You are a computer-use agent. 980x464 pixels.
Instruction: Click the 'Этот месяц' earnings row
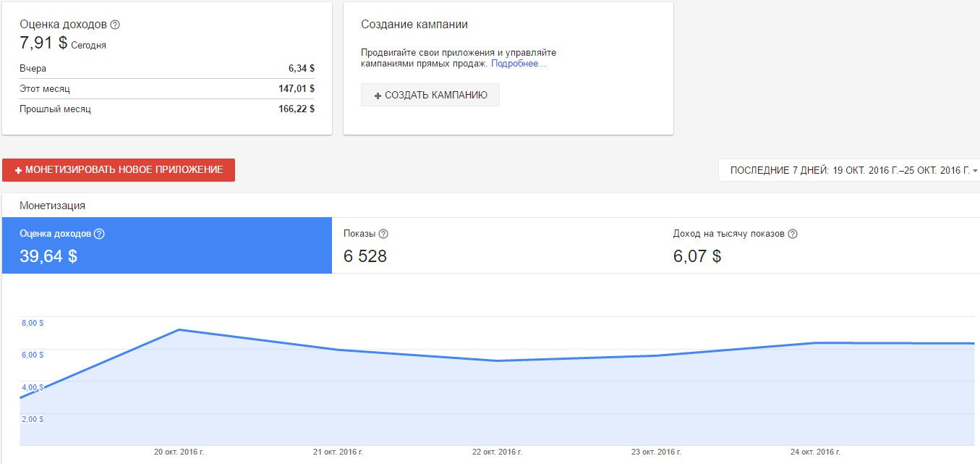(167, 88)
